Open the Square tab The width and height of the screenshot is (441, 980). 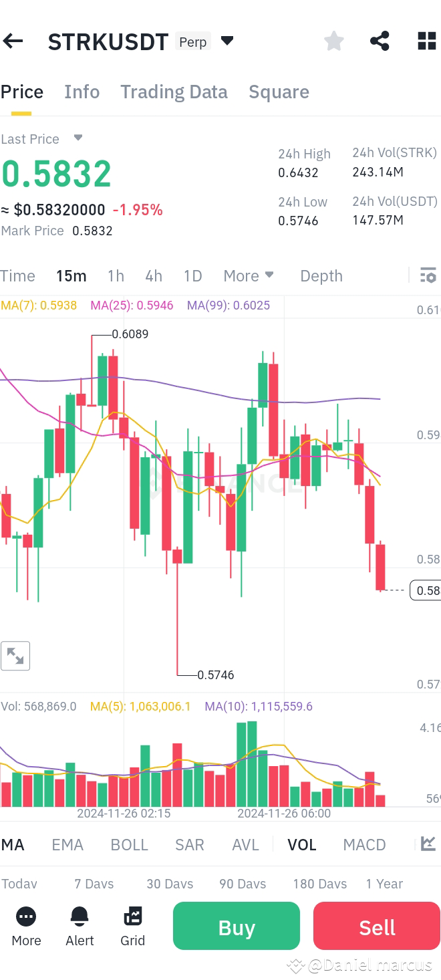point(279,92)
